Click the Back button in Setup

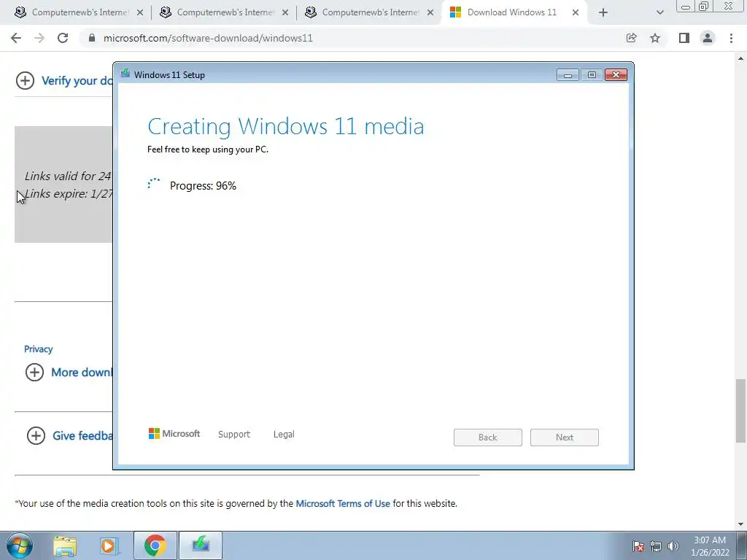tap(488, 437)
